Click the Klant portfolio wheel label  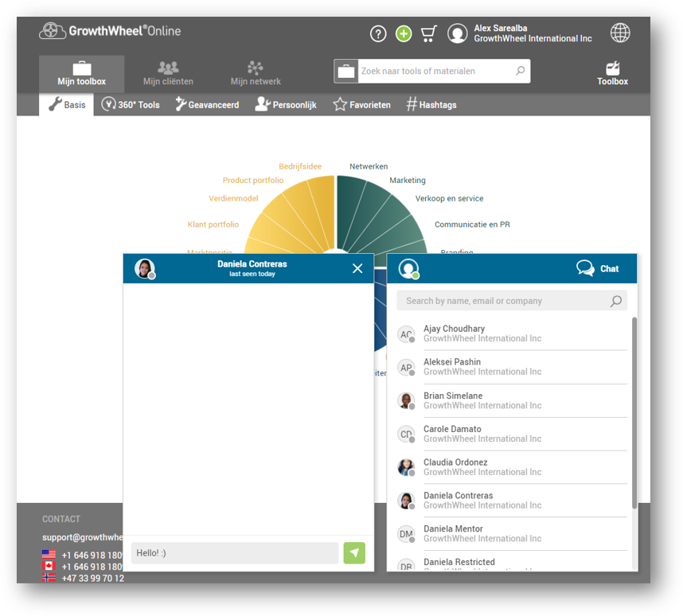pos(213,224)
